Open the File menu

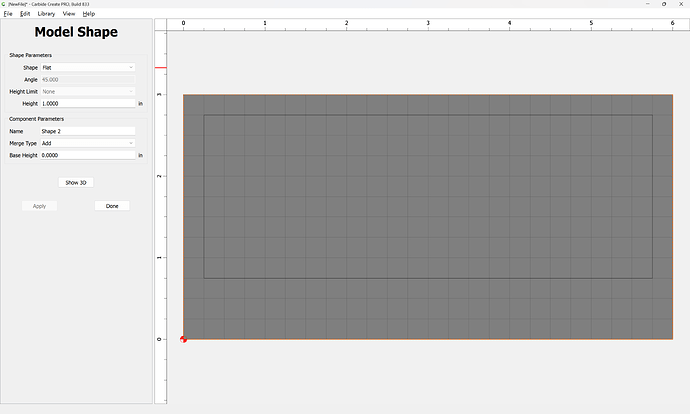tap(8, 14)
